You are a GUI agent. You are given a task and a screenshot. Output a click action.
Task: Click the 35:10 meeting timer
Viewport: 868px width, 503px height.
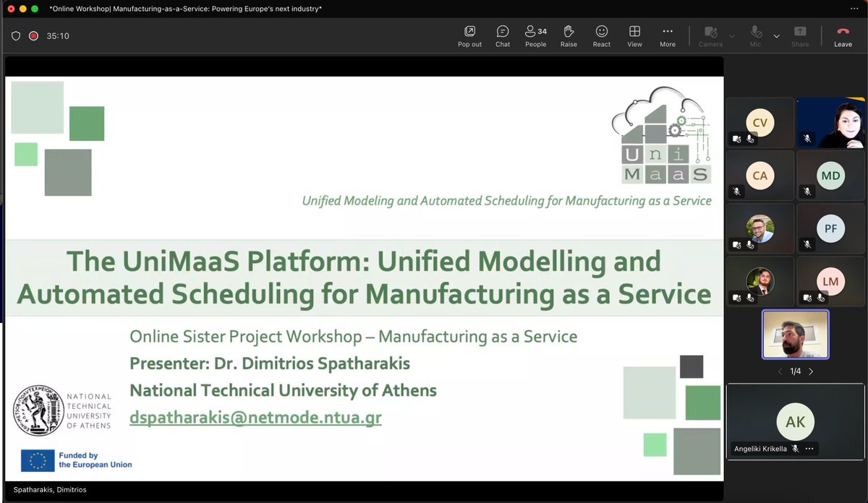point(58,35)
